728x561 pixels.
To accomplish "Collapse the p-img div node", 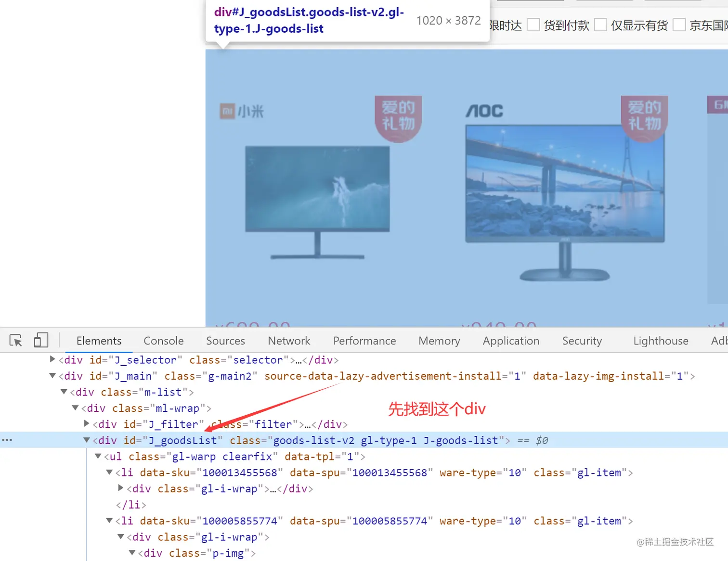I will coord(132,552).
